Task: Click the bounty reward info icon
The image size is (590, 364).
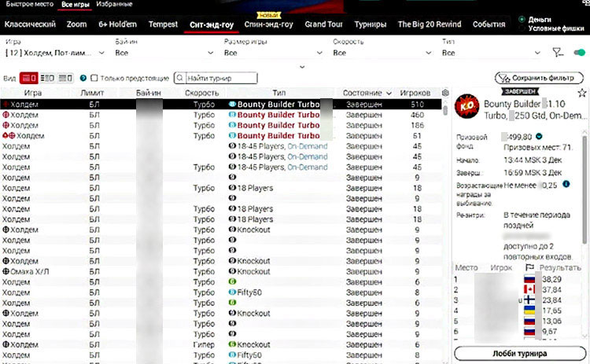Action: pos(566,184)
